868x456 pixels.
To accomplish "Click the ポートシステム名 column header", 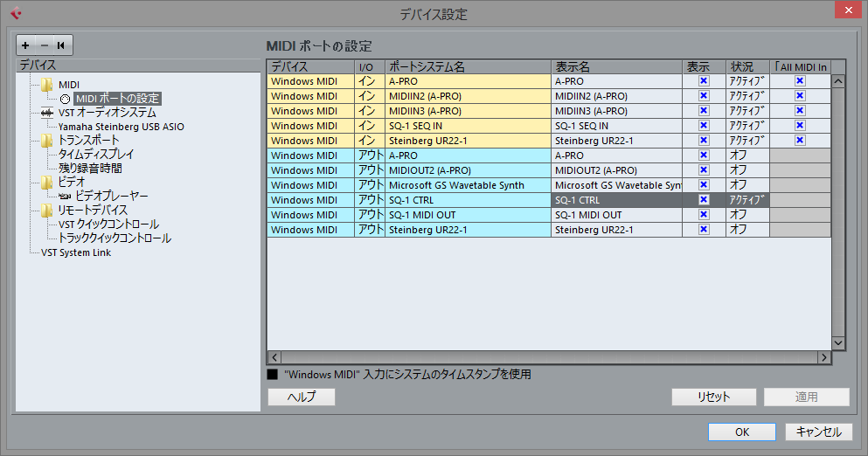I will (468, 67).
